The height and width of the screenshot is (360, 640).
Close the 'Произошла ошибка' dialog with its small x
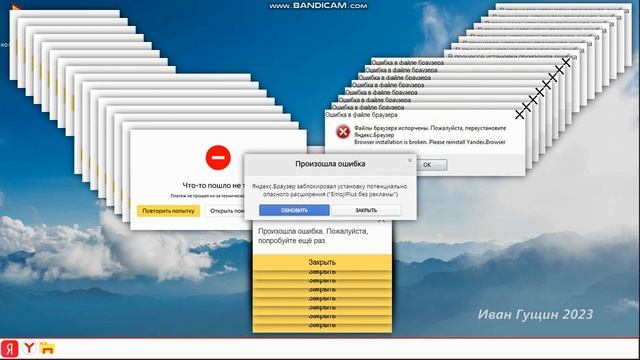click(x=410, y=160)
